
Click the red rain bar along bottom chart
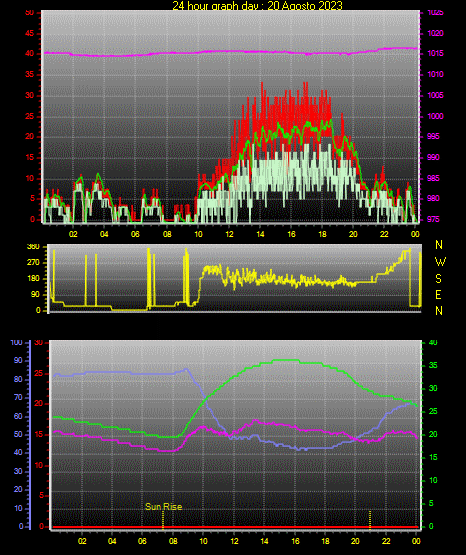pyautogui.click(x=236, y=527)
